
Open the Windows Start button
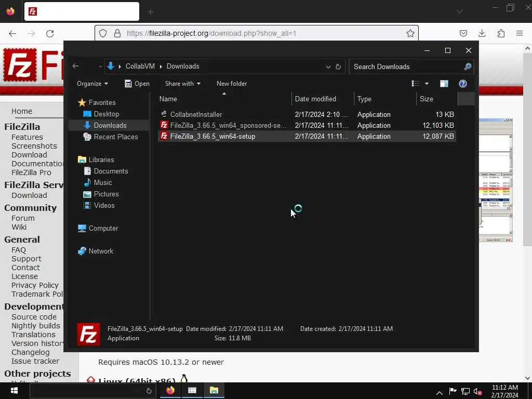[14, 391]
